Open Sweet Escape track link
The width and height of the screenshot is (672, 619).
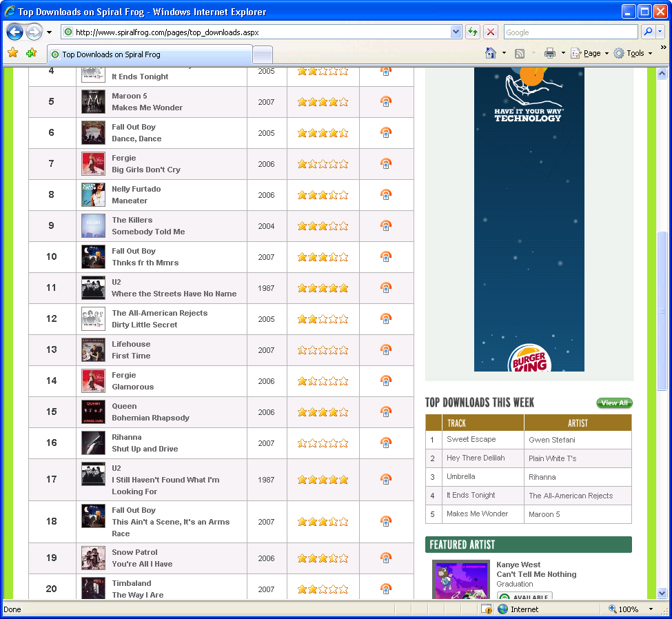(x=471, y=439)
